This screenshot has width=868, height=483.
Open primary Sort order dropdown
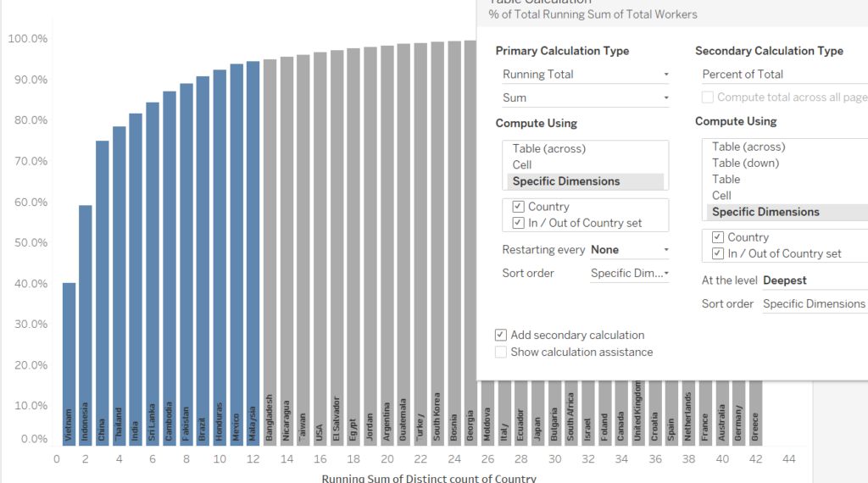630,274
